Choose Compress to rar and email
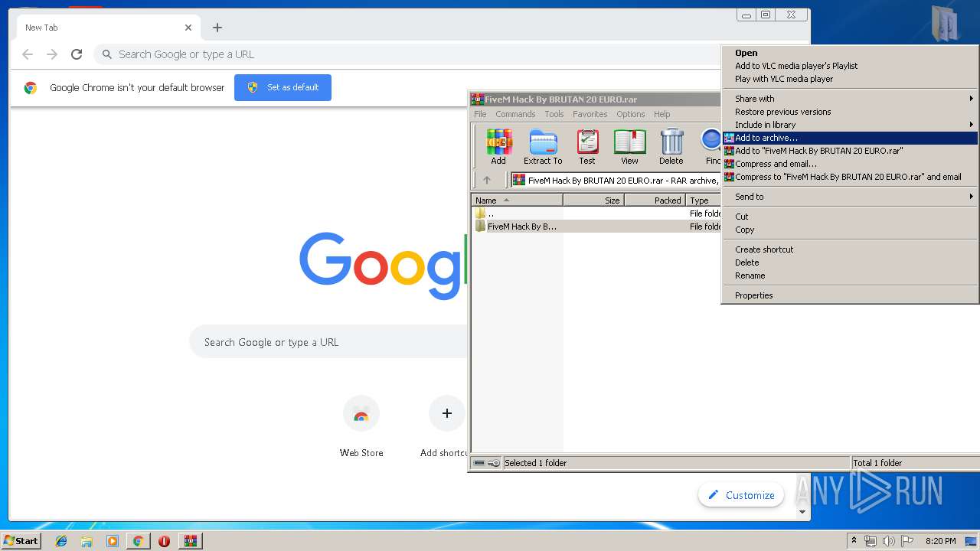 (850, 177)
